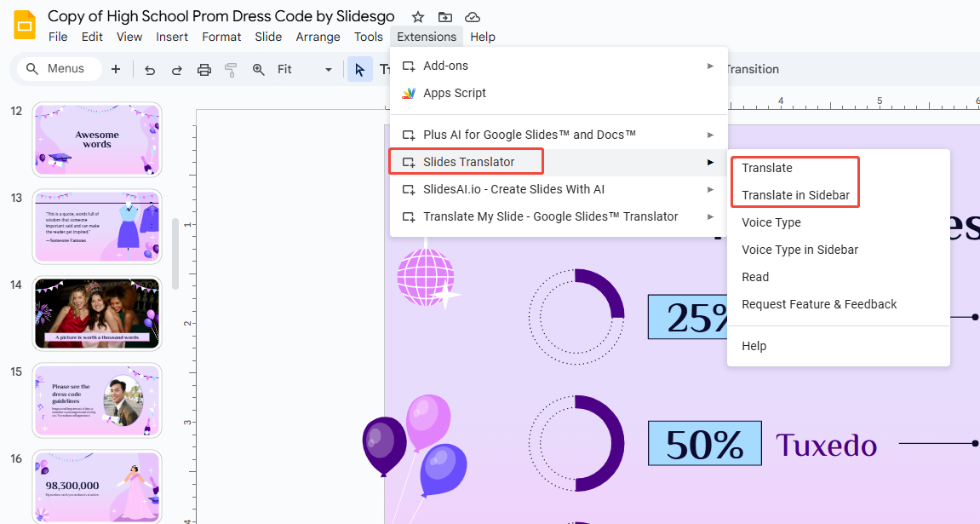Open the Extensions menu
This screenshot has width=980, height=524.
[426, 37]
